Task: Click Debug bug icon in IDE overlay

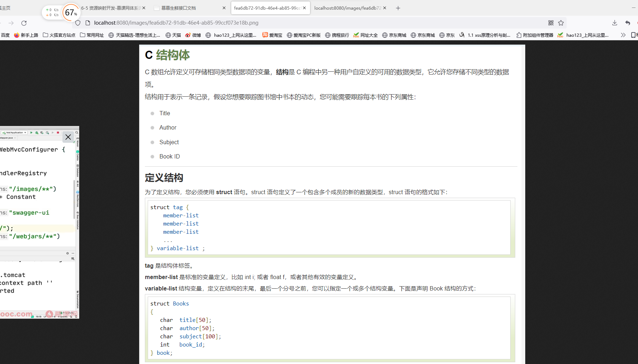Action: (37, 132)
